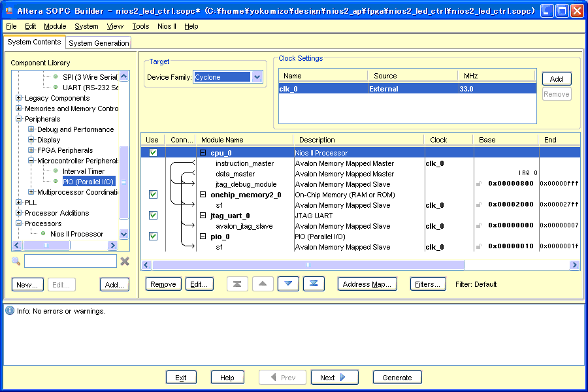Click the module table horizontal scrollbar thumb
Viewport: 588px width, 392px height.
(308, 265)
